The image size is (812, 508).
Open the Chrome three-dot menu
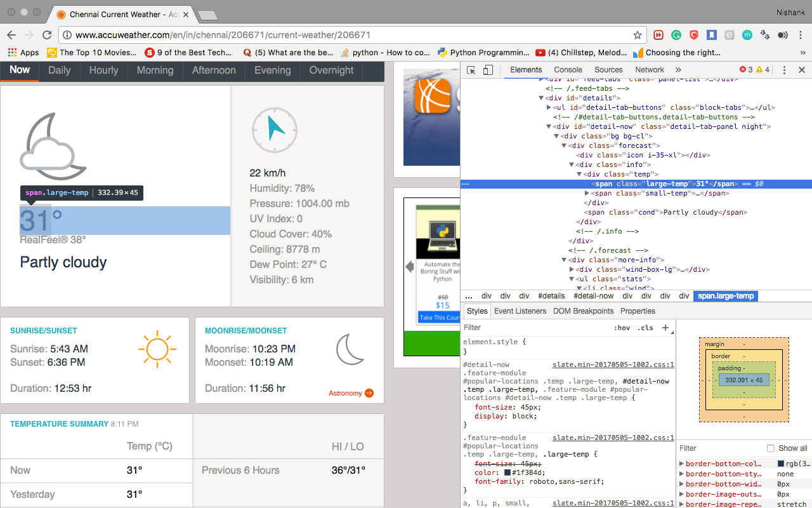(x=801, y=35)
